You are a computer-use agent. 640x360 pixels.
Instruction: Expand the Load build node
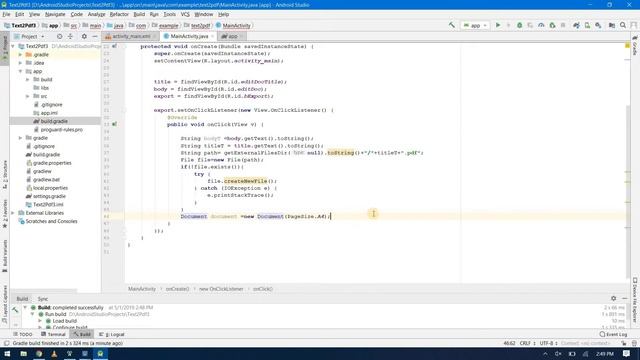[x=40, y=321]
